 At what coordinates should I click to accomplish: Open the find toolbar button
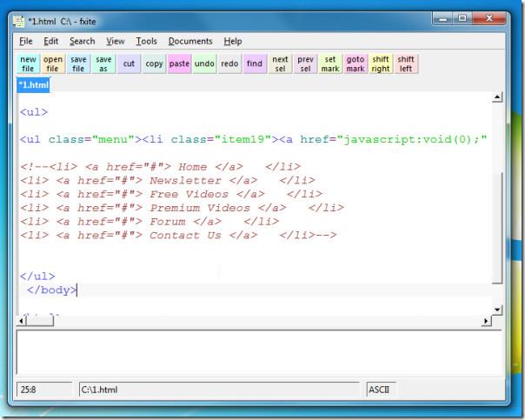click(255, 63)
